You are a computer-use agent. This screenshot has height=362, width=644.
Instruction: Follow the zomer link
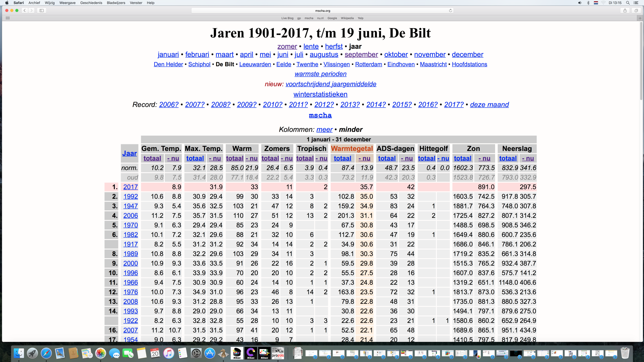point(287,46)
